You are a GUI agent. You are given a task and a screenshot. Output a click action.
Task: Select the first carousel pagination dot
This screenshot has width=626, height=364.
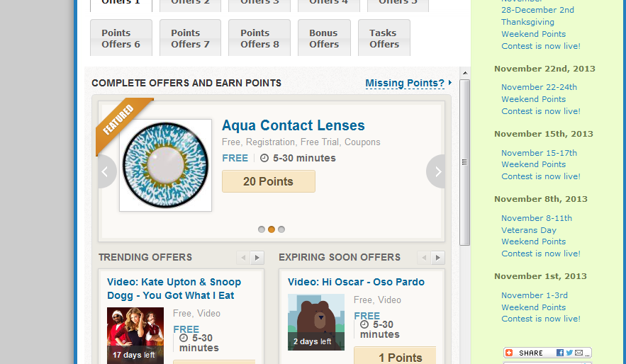pos(262,229)
